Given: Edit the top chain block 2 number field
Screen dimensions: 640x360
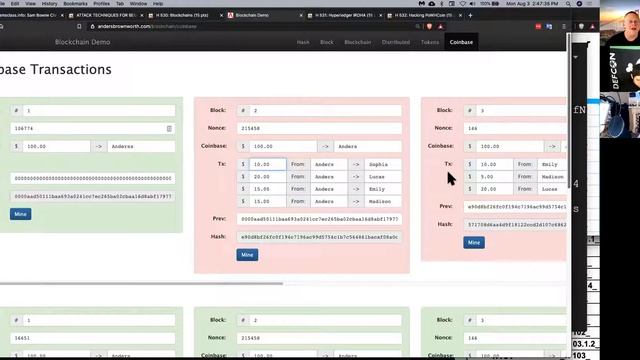Looking at the screenshot, I should pos(326,111).
